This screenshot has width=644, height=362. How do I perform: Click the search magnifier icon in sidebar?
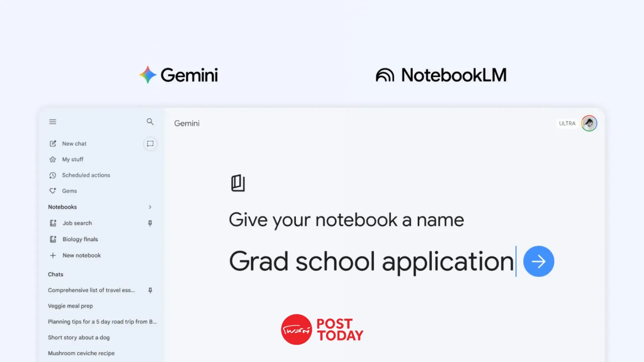click(150, 122)
